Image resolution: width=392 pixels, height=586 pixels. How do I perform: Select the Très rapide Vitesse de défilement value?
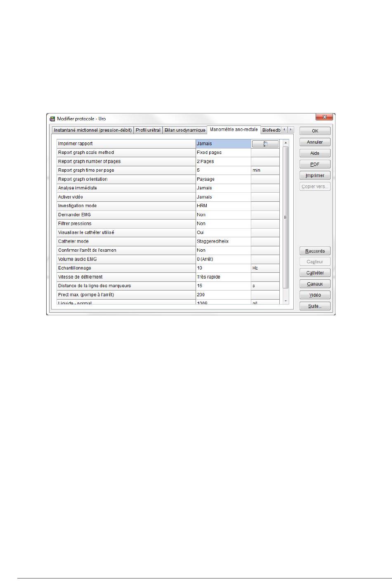tap(223, 277)
